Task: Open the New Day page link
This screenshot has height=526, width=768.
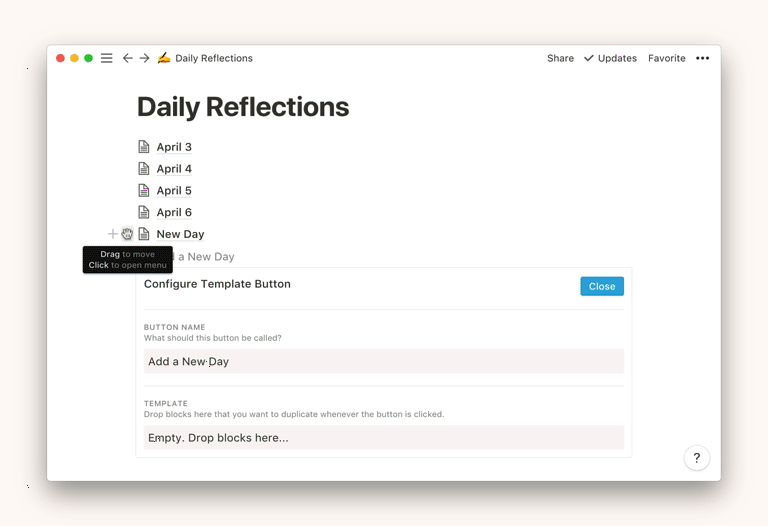Action: pyautogui.click(x=180, y=234)
